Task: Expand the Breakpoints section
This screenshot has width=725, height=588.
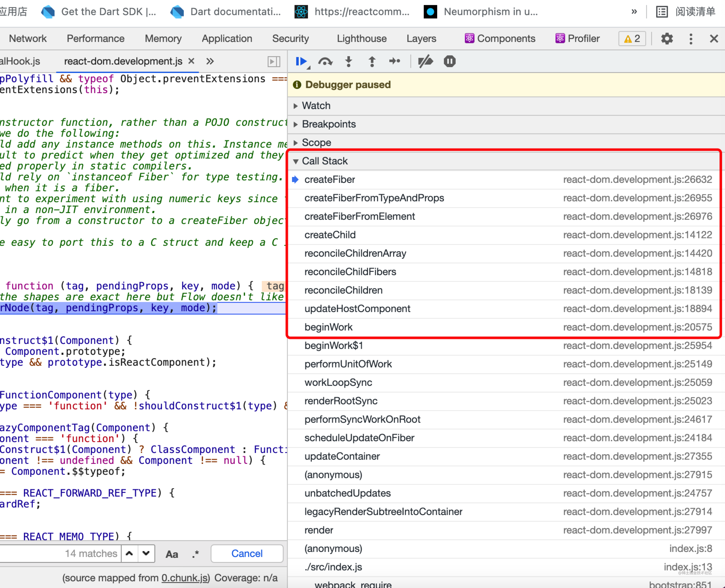Action: pos(506,124)
